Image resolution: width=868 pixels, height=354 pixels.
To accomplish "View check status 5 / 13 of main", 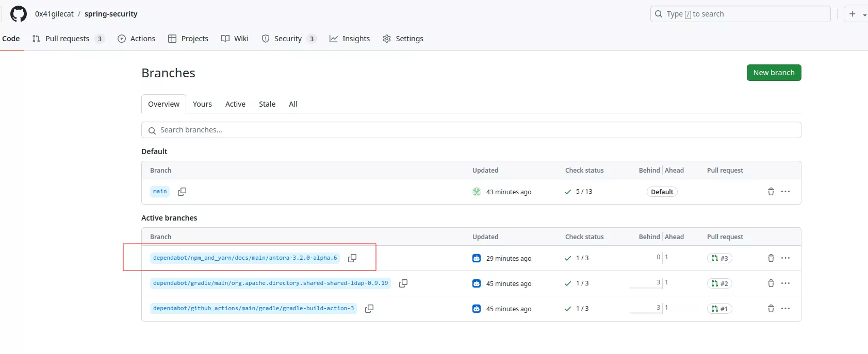I will 579,192.
